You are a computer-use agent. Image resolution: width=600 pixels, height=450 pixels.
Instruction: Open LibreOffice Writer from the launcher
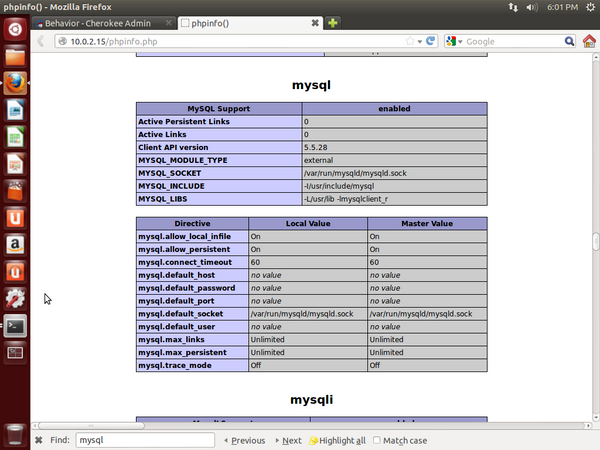click(x=15, y=110)
